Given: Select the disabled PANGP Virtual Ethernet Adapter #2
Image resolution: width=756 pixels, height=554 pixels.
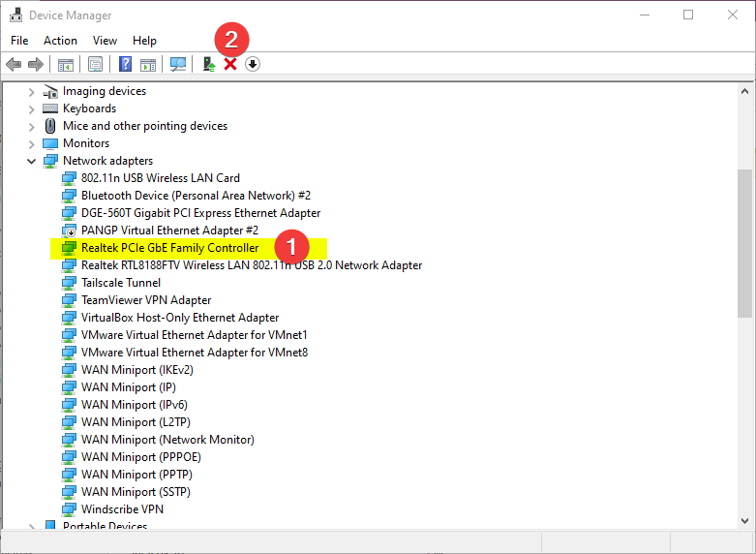Looking at the screenshot, I should point(169,231).
